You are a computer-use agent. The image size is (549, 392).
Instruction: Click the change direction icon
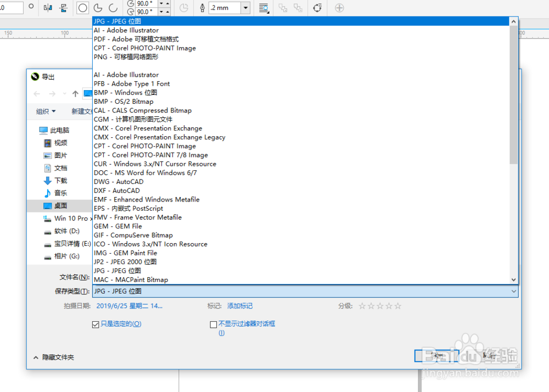click(x=184, y=8)
